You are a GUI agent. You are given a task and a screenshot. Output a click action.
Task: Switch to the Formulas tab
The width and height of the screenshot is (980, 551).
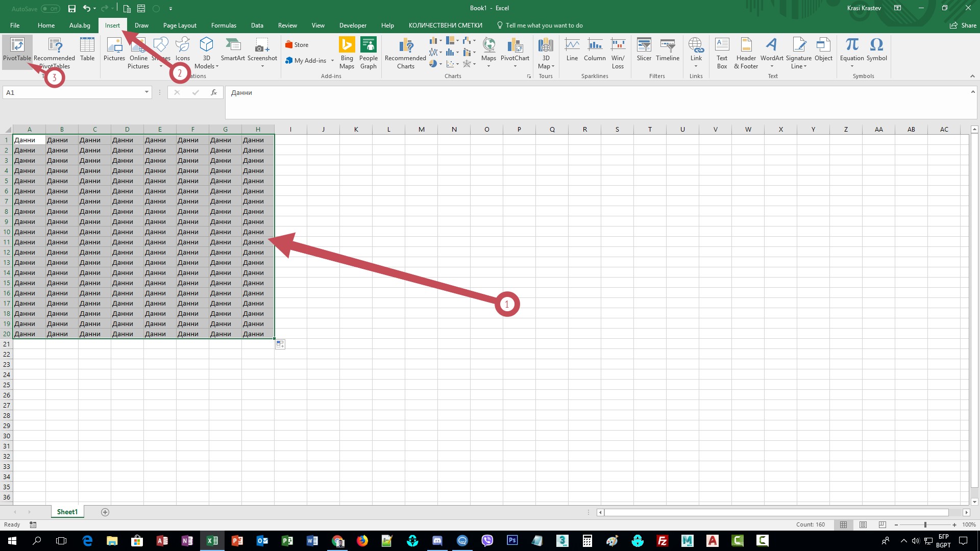pos(224,25)
